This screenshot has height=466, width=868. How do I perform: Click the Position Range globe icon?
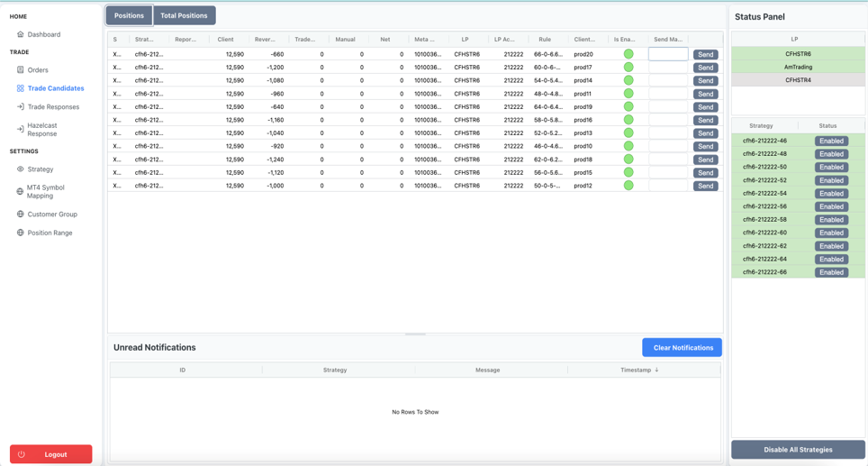pyautogui.click(x=20, y=233)
